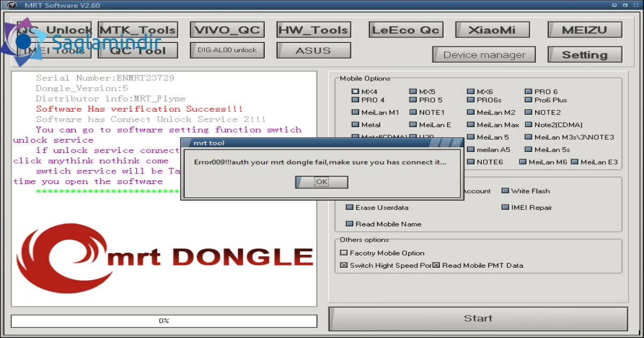
Task: Click 'Software Has verification Success!!!' log text
Action: pos(139,109)
